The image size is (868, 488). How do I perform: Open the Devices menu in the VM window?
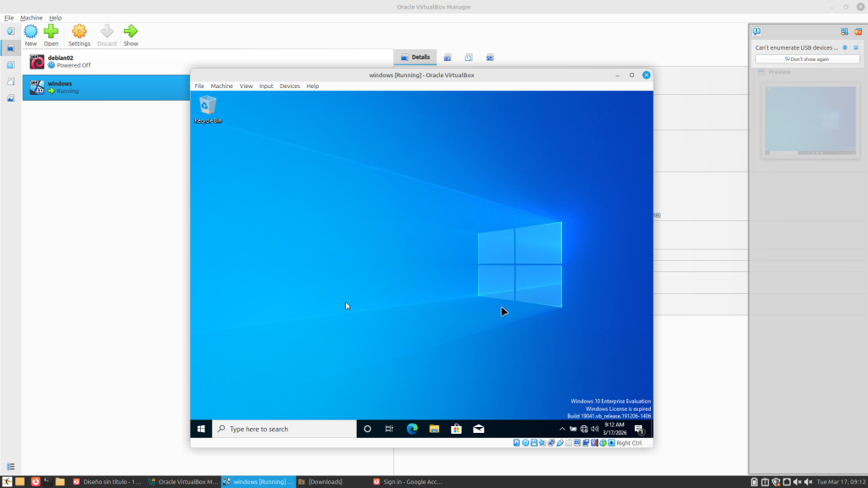pyautogui.click(x=289, y=86)
